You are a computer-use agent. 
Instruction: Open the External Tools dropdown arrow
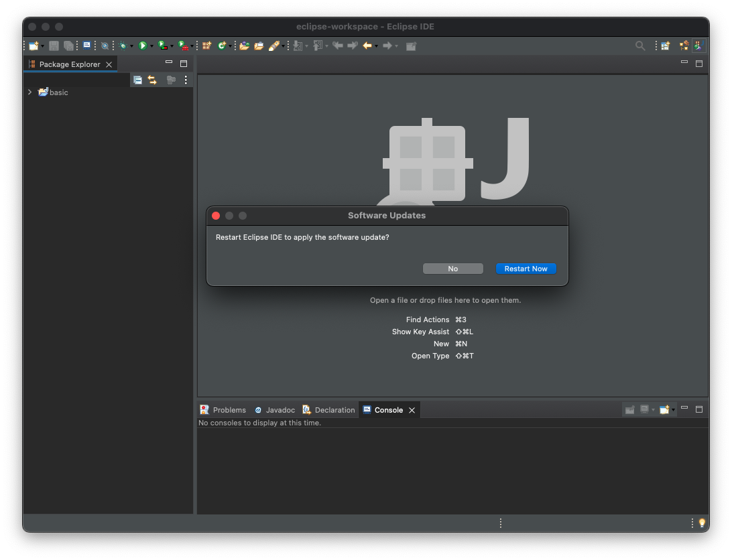click(x=192, y=46)
